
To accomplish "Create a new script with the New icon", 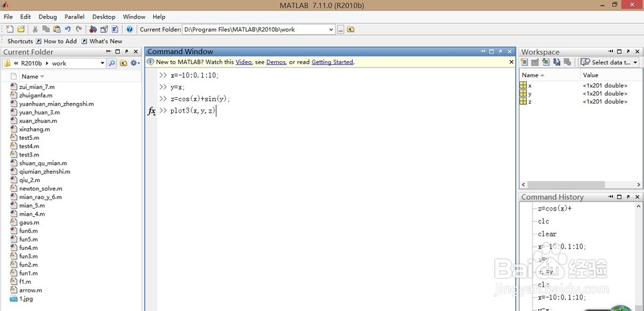I will coord(10,29).
